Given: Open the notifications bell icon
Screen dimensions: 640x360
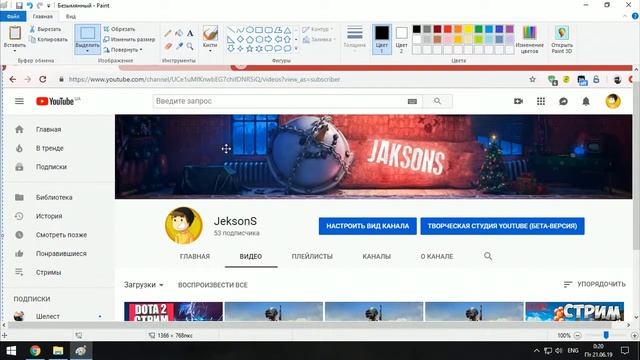Looking at the screenshot, I should click(586, 101).
